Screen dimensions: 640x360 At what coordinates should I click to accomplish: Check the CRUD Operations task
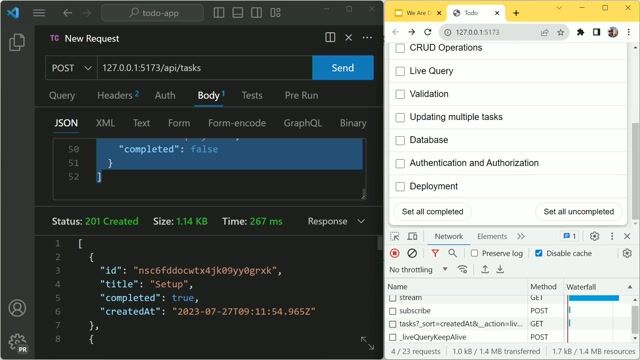click(400, 48)
